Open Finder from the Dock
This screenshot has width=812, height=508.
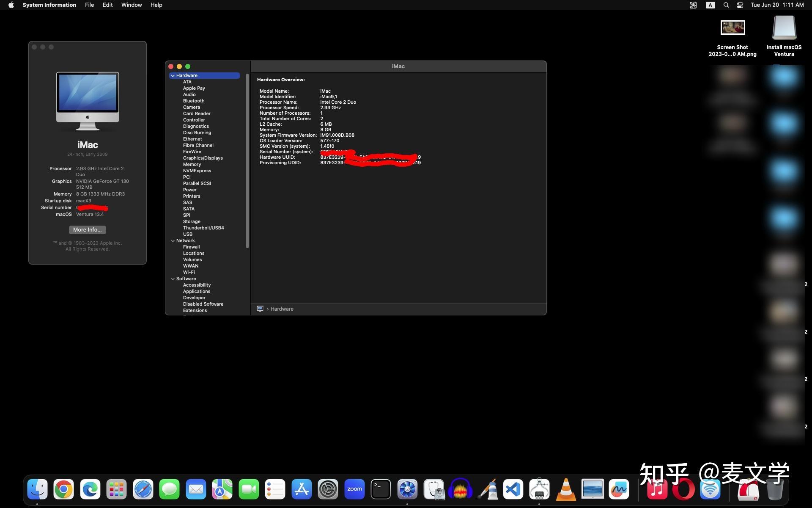[x=37, y=489]
